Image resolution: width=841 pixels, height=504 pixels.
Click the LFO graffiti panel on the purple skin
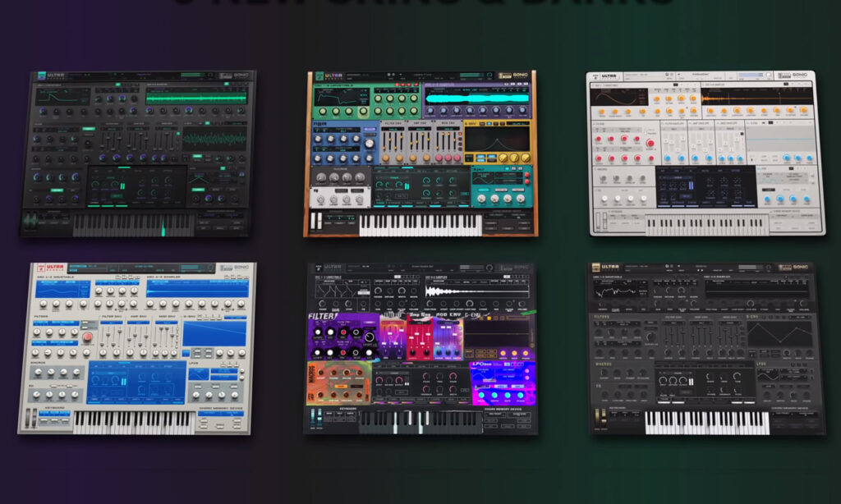(501, 382)
